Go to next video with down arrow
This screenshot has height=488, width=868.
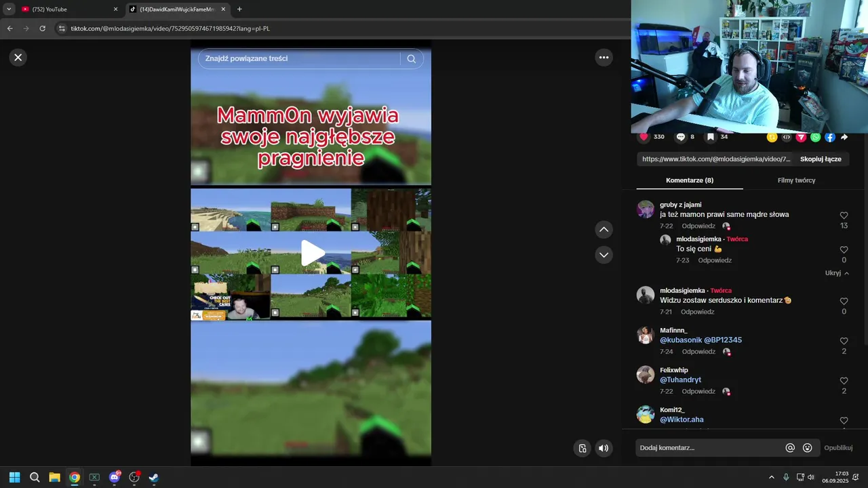[604, 255]
